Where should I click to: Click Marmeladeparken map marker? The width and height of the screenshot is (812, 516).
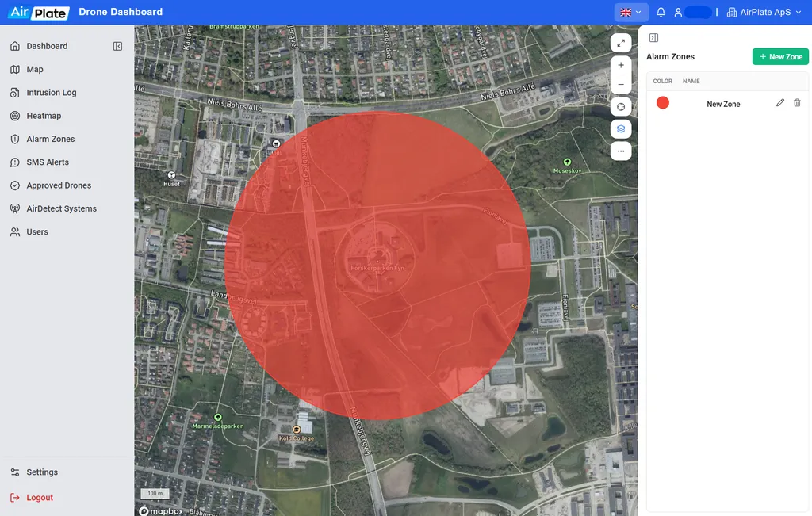(x=218, y=417)
